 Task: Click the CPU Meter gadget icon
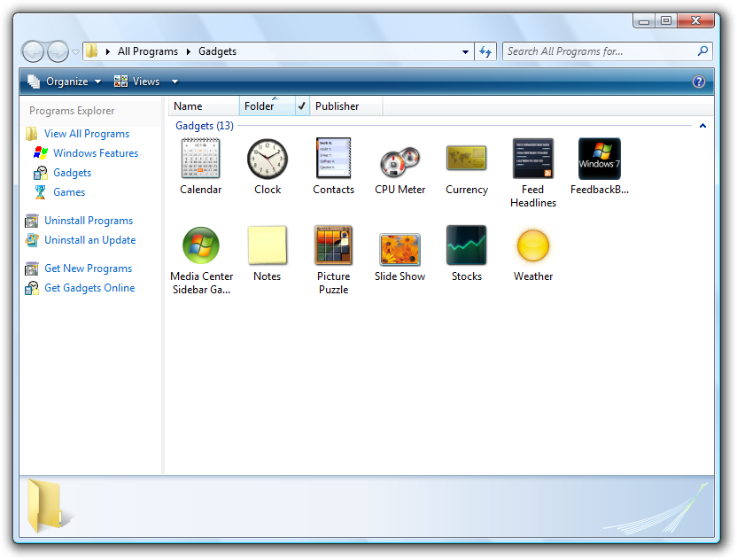click(x=400, y=161)
